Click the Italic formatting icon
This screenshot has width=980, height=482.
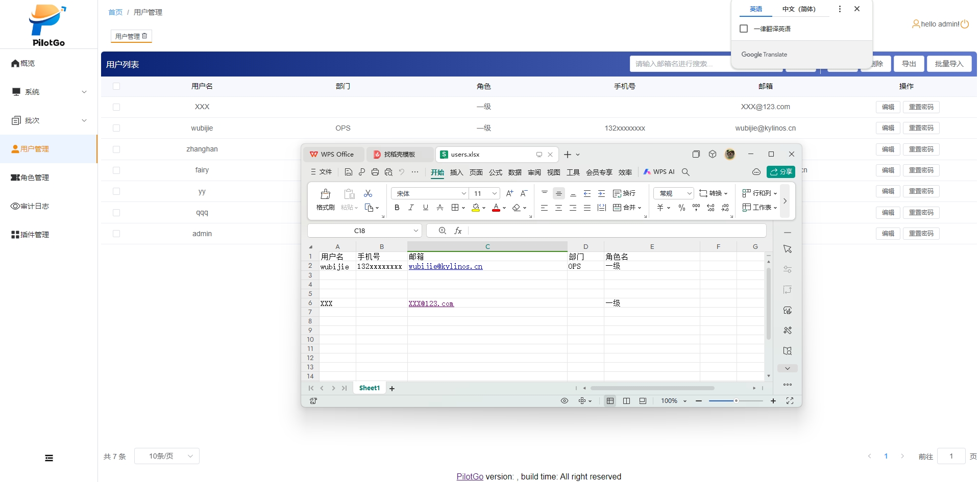(411, 208)
